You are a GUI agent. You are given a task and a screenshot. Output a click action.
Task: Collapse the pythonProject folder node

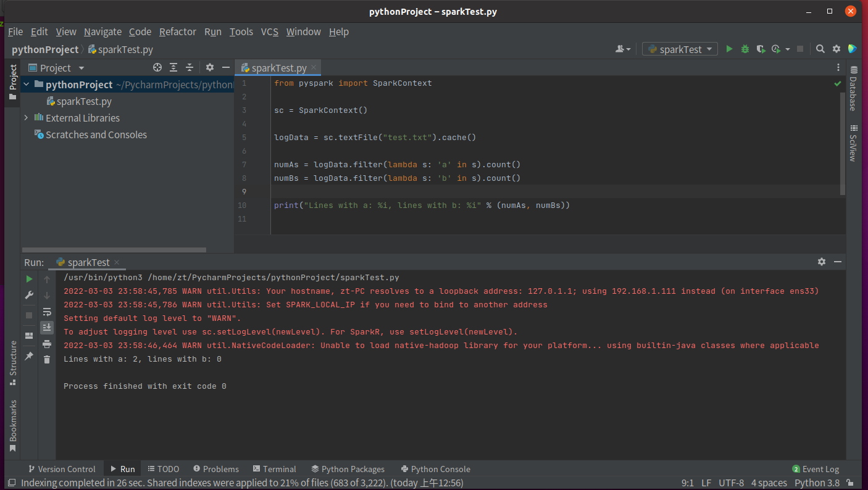(26, 85)
